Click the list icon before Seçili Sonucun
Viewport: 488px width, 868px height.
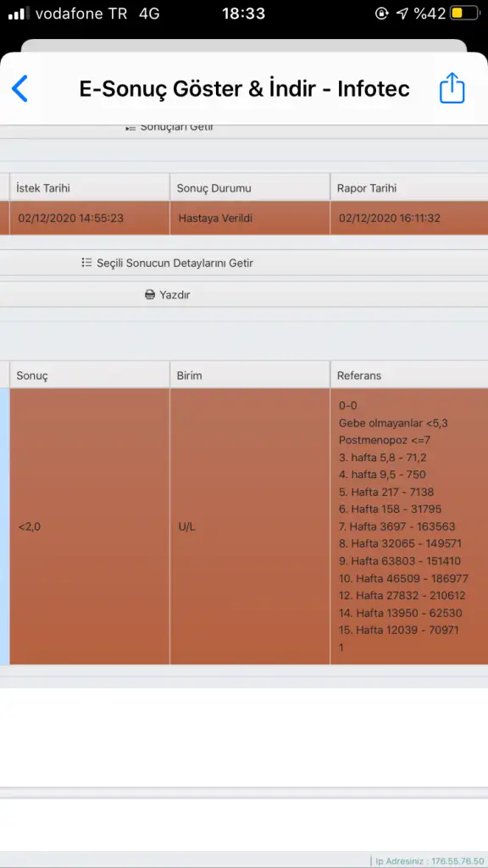[86, 263]
